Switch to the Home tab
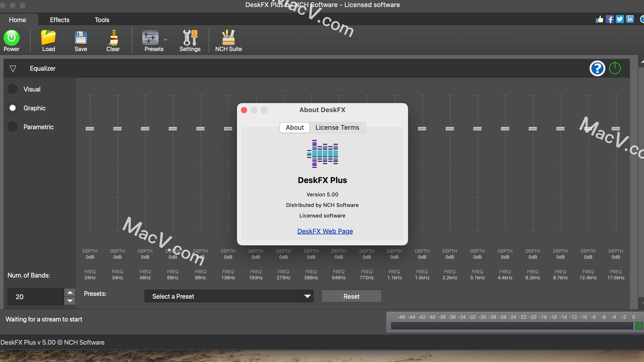 [x=17, y=20]
